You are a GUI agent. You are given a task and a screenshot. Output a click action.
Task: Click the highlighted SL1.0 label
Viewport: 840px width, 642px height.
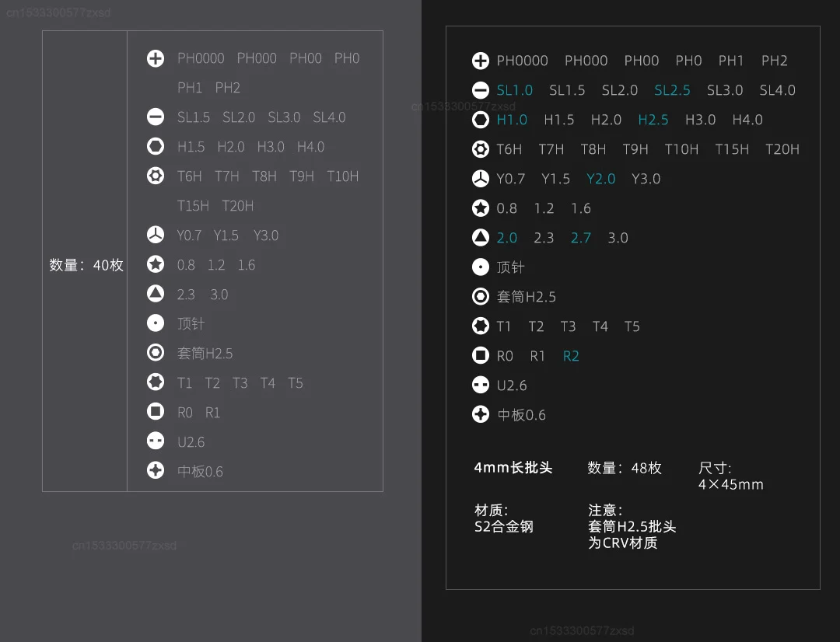514,90
